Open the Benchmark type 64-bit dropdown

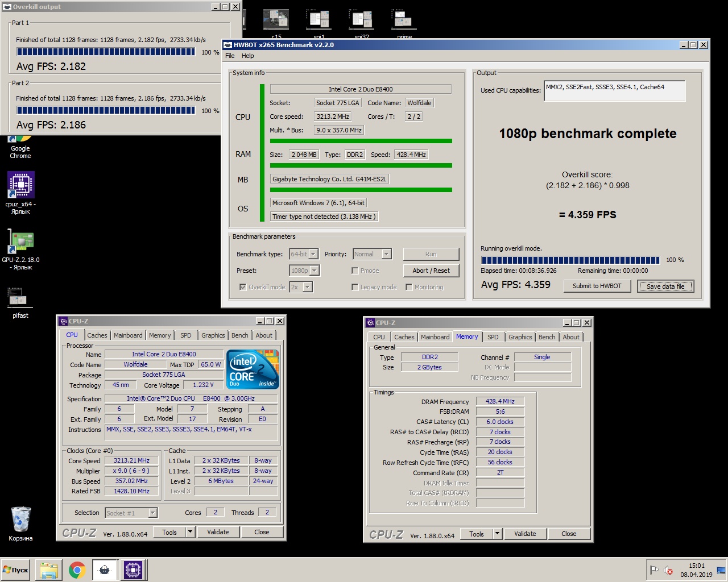304,254
